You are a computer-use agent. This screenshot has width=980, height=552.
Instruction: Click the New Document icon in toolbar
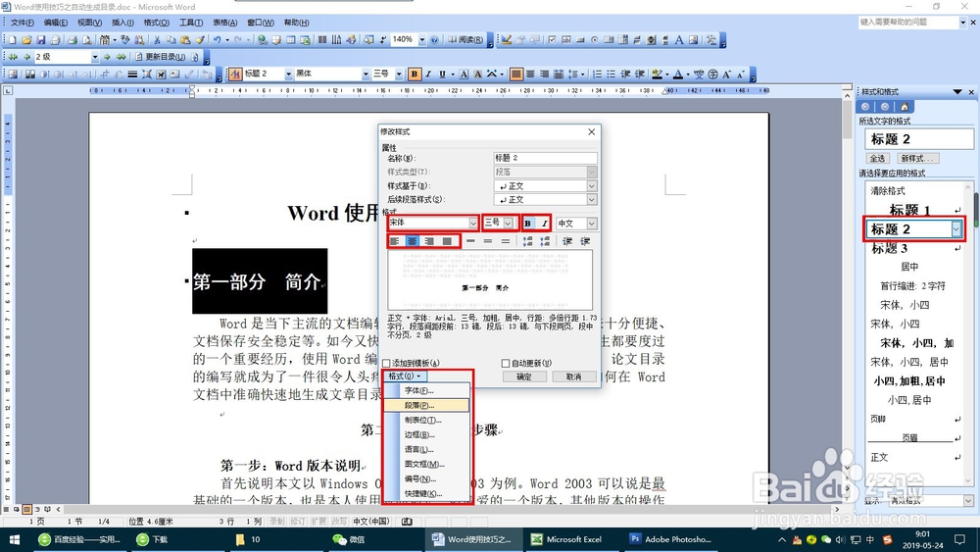13,40
